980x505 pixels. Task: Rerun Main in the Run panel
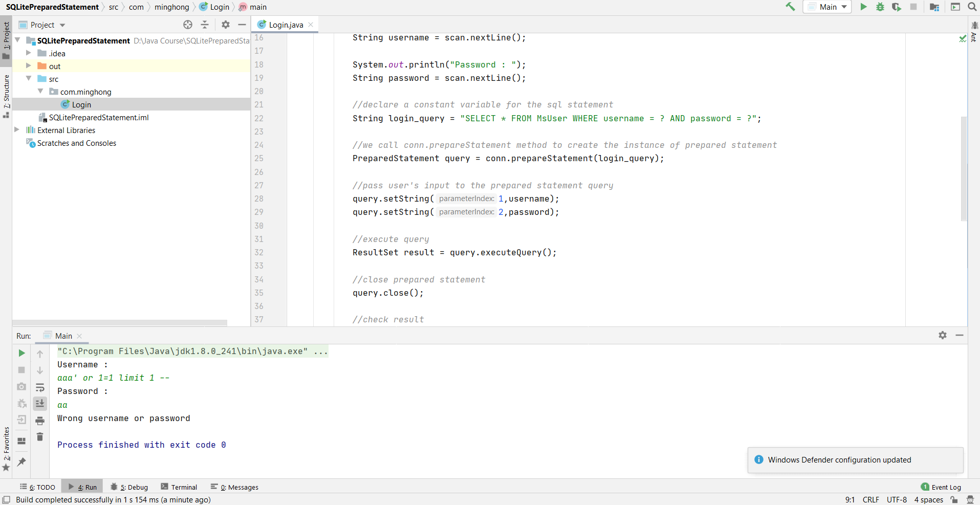pyautogui.click(x=21, y=353)
